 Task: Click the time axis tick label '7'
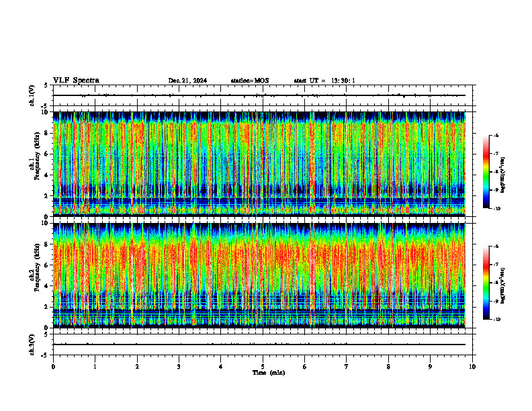(347, 367)
